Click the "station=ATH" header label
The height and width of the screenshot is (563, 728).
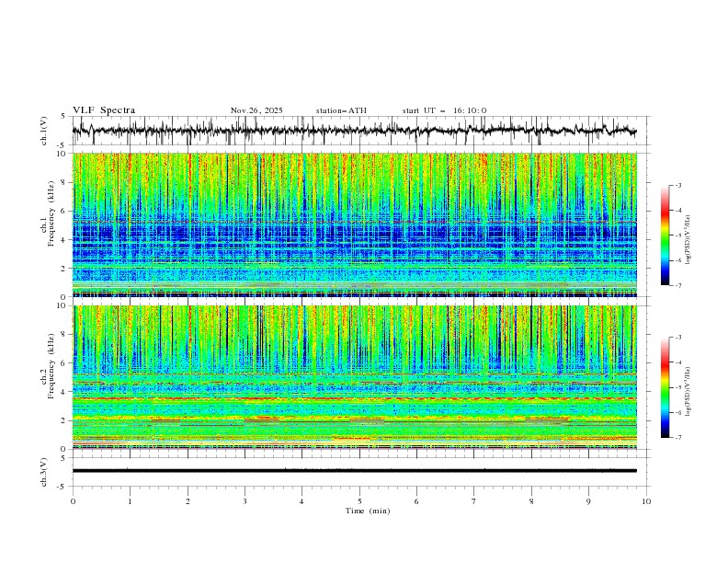pyautogui.click(x=341, y=110)
